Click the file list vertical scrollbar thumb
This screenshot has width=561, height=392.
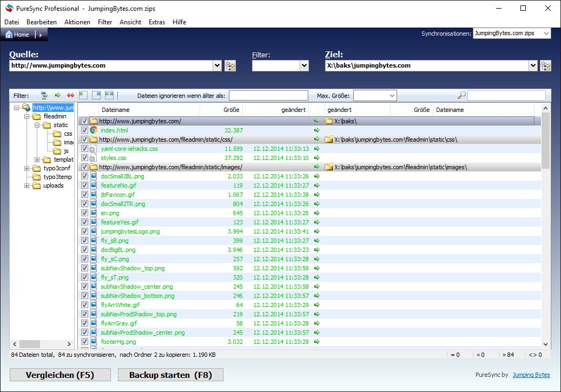(545, 141)
